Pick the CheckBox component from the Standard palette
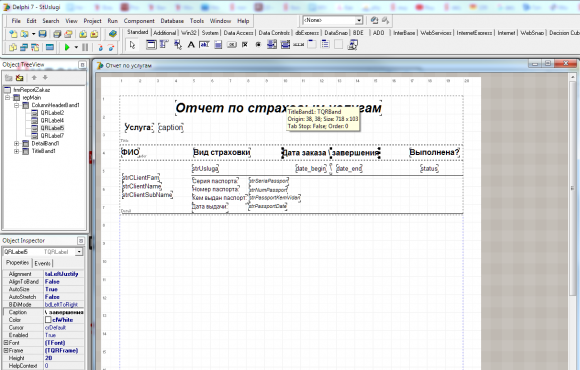 245,45
